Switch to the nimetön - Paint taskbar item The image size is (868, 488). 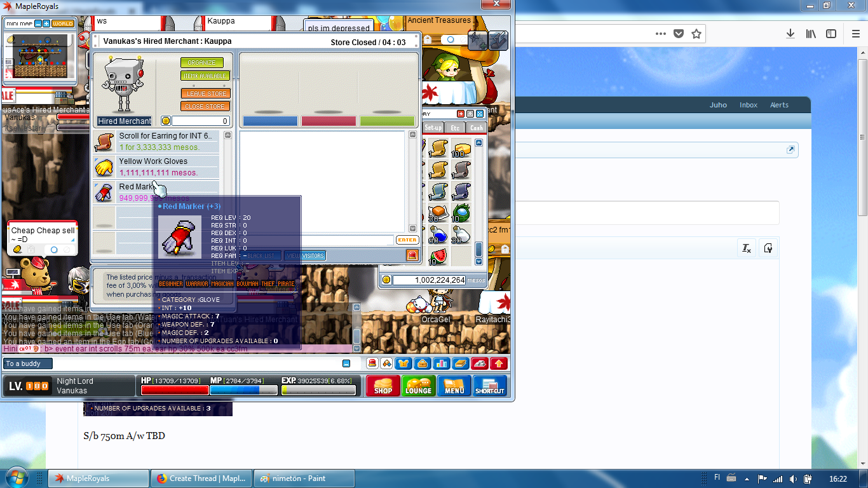[x=304, y=478]
